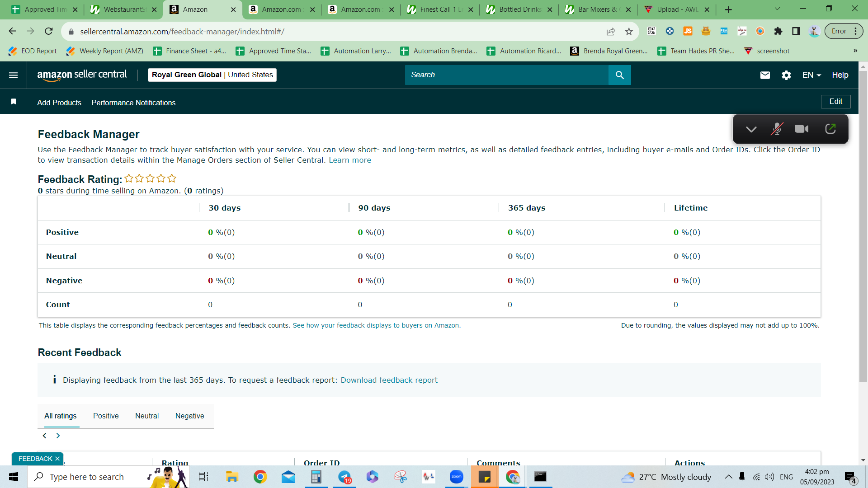Screen dimensions: 868x488
Task: Open the weather widget showing 27°C
Action: point(666,477)
